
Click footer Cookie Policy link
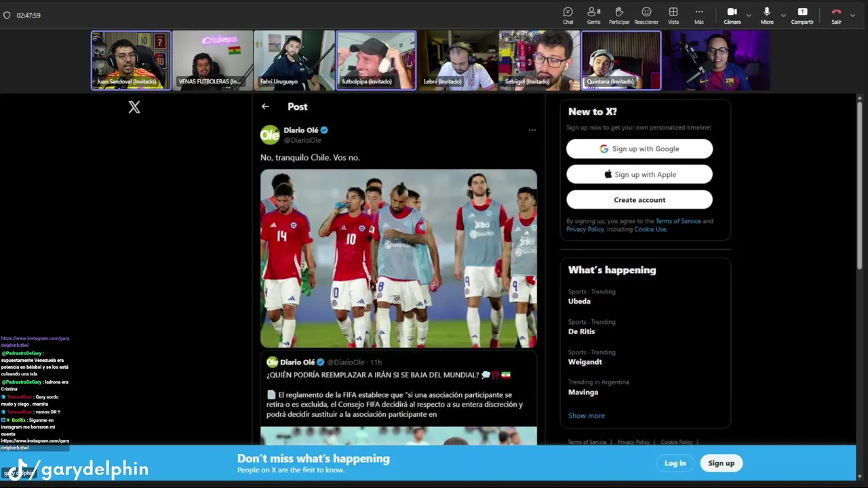pos(677,442)
